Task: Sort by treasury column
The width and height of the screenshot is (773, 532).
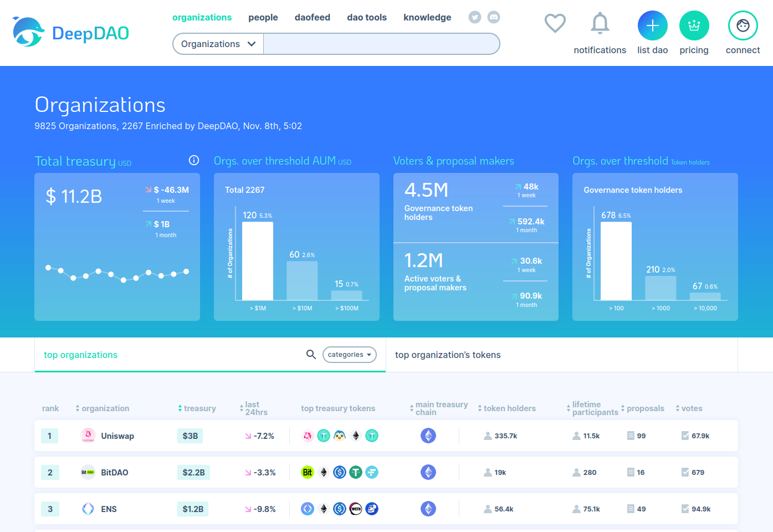Action: pyautogui.click(x=197, y=408)
